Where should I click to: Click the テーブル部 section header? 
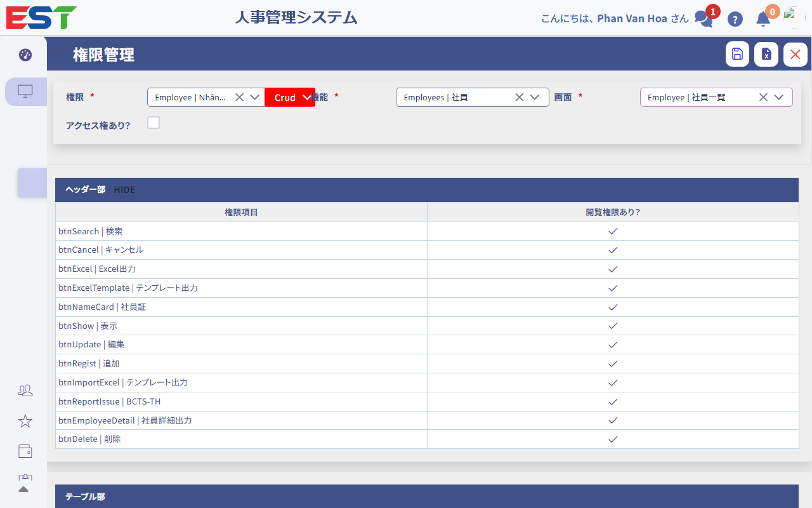pyautogui.click(x=426, y=497)
